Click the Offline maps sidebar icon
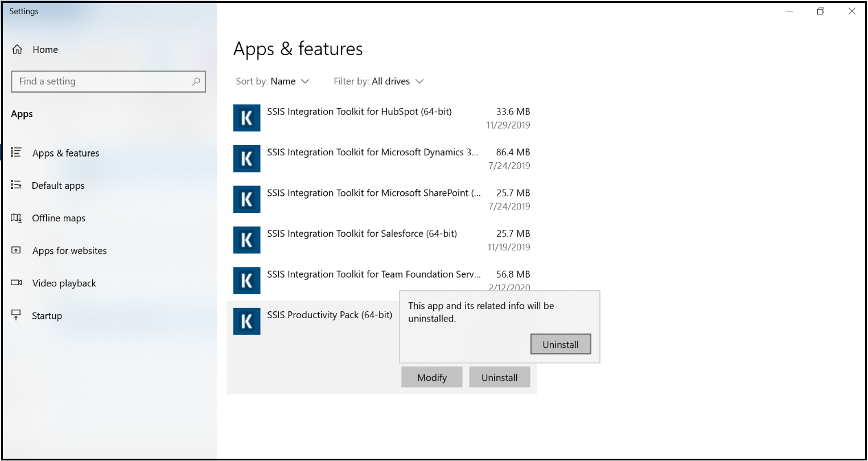The width and height of the screenshot is (868, 461). point(17,218)
